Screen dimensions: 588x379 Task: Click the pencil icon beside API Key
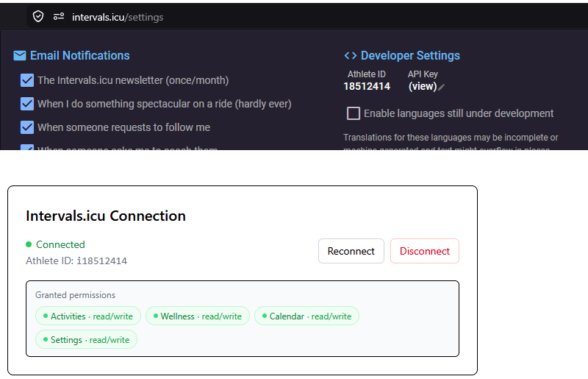click(x=442, y=87)
